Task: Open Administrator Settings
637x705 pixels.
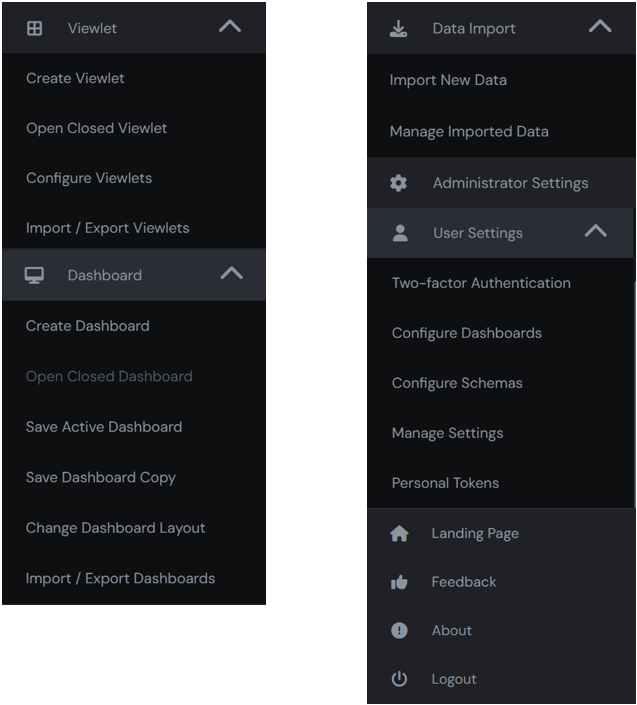Action: coord(511,183)
